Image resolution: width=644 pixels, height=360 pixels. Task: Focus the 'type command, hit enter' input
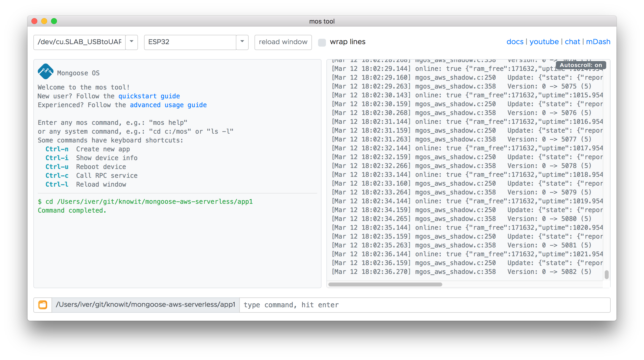pos(425,305)
